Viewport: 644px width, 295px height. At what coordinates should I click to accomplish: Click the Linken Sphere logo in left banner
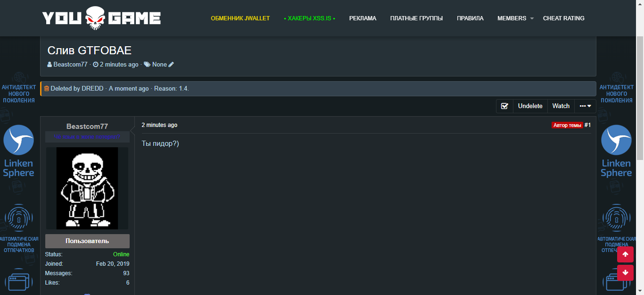[18, 151]
